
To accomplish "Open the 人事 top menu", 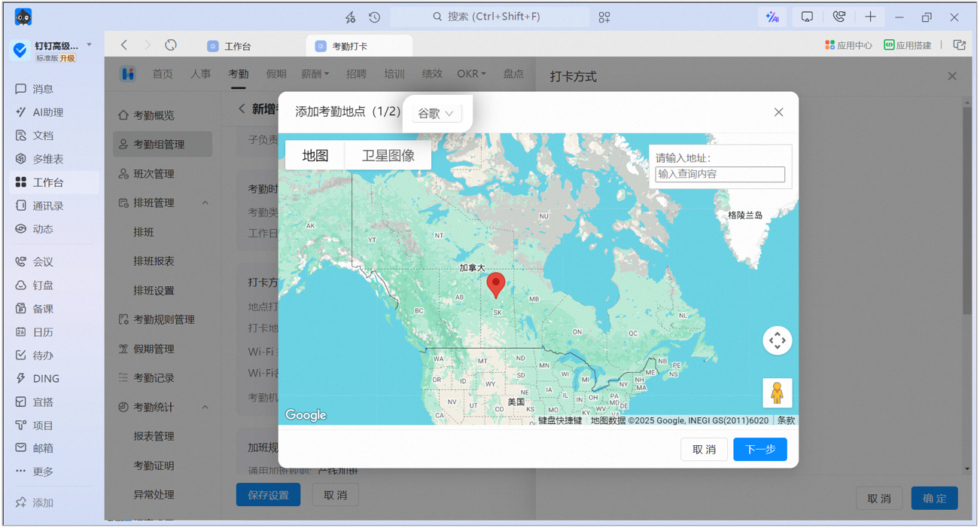I will 200,74.
